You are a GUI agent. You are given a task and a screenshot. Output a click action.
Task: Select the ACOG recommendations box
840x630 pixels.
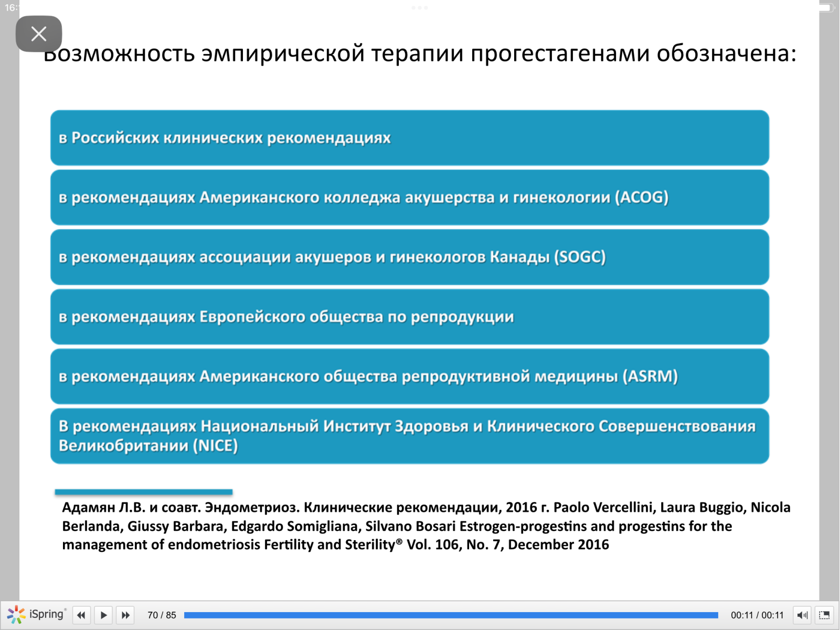[x=410, y=197]
